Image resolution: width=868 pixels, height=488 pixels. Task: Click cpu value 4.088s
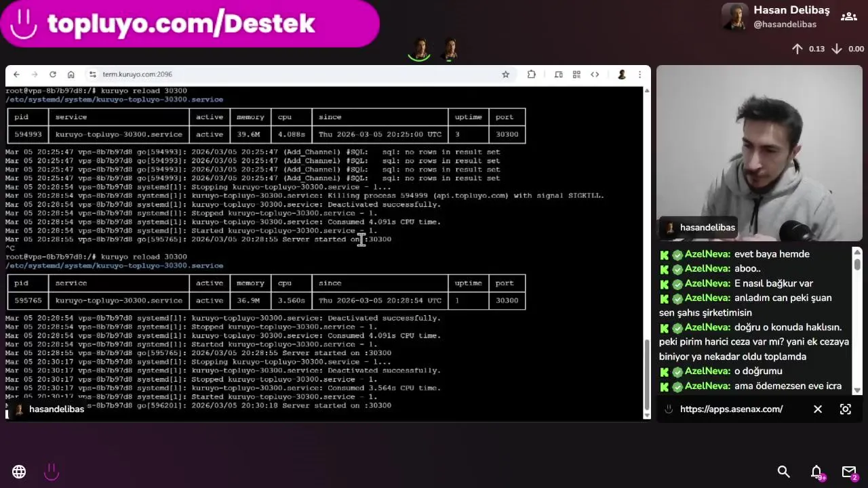pos(291,134)
